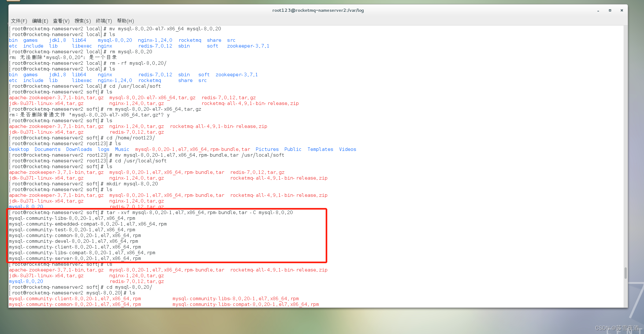Open the 查看(V) menu
This screenshot has width=644, height=334.
pyautogui.click(x=61, y=21)
